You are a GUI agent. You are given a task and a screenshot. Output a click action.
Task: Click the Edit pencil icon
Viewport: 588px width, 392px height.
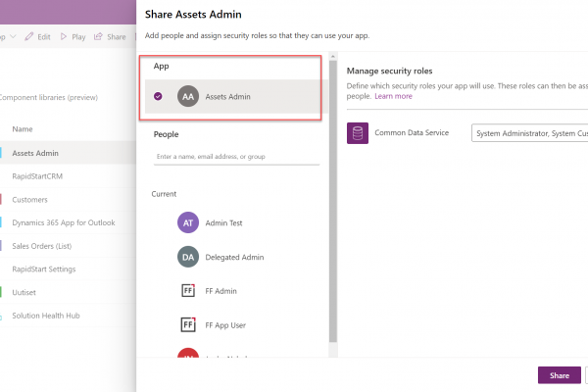coord(28,36)
